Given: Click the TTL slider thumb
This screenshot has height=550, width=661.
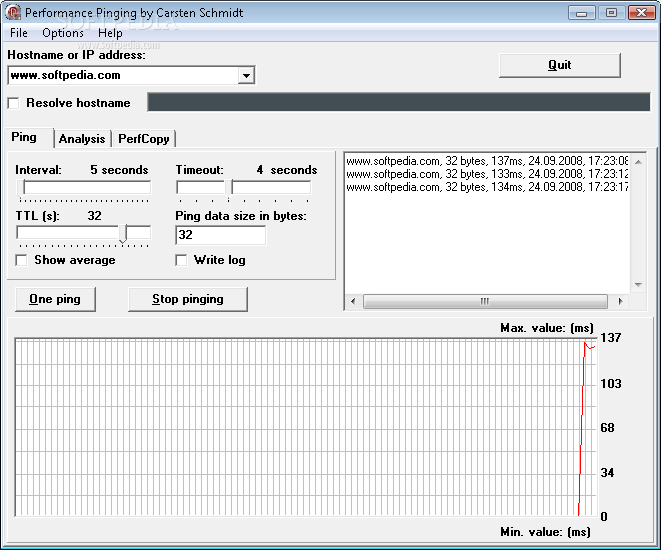Looking at the screenshot, I should (x=123, y=233).
